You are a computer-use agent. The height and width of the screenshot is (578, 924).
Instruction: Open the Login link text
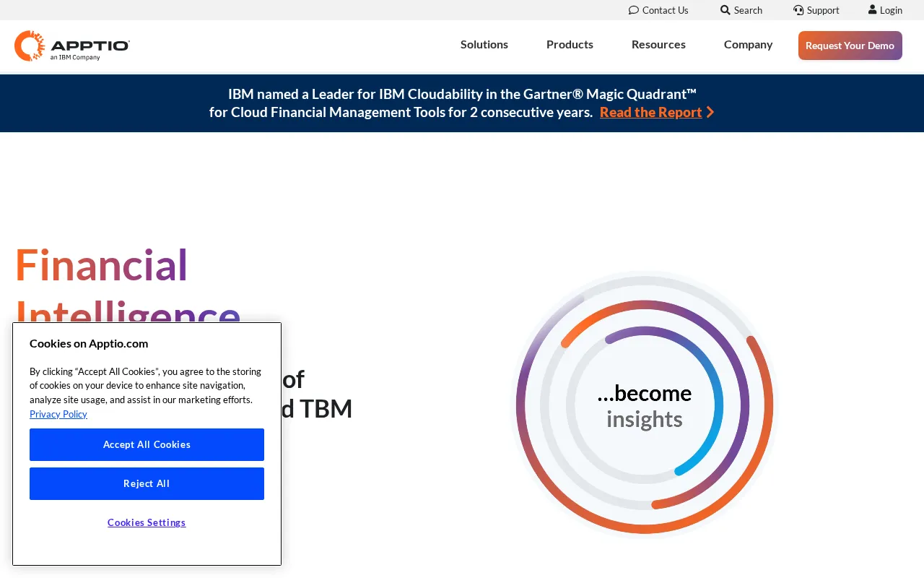[x=891, y=10]
